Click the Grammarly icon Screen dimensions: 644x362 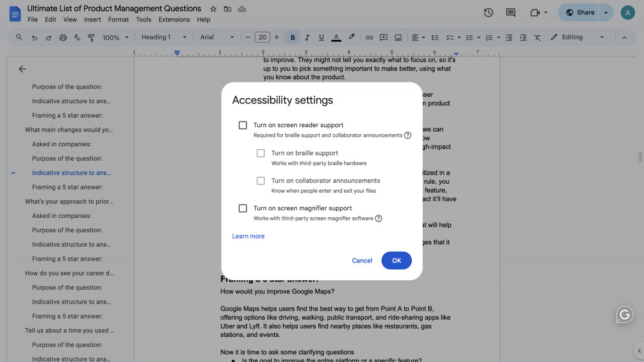(x=624, y=315)
